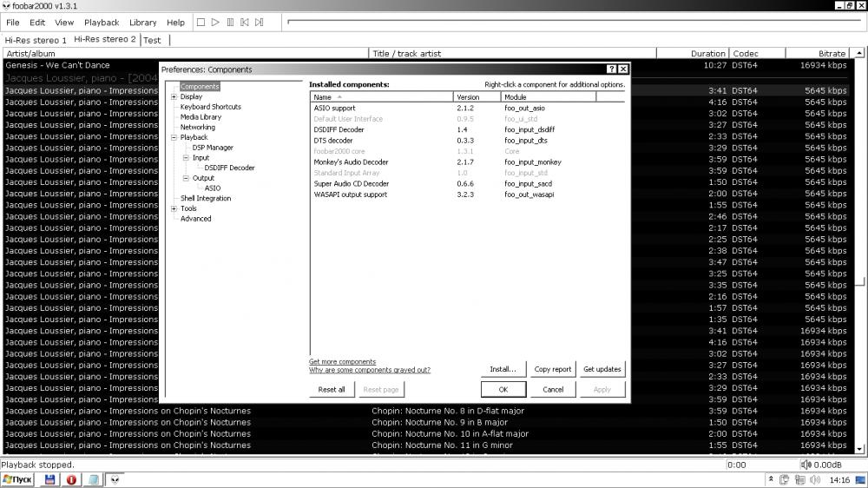Collapse the Output tree branch

click(186, 178)
